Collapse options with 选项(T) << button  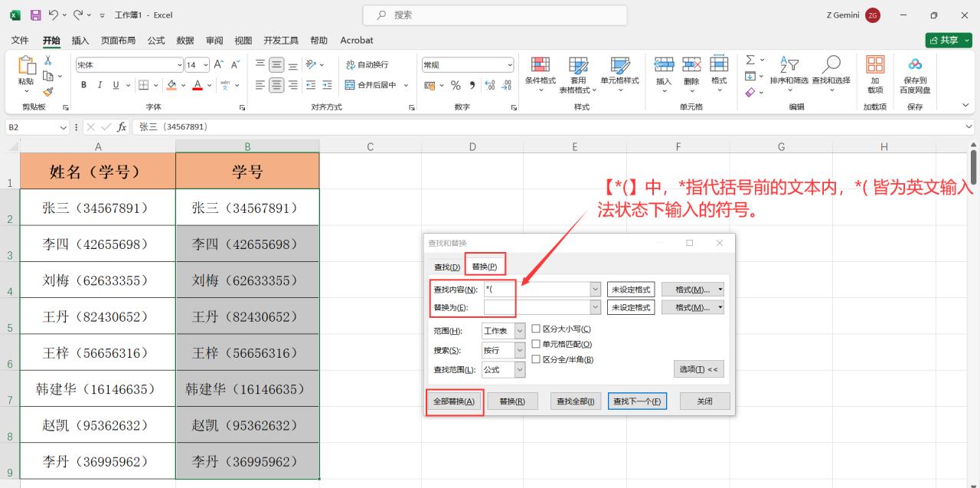click(699, 369)
